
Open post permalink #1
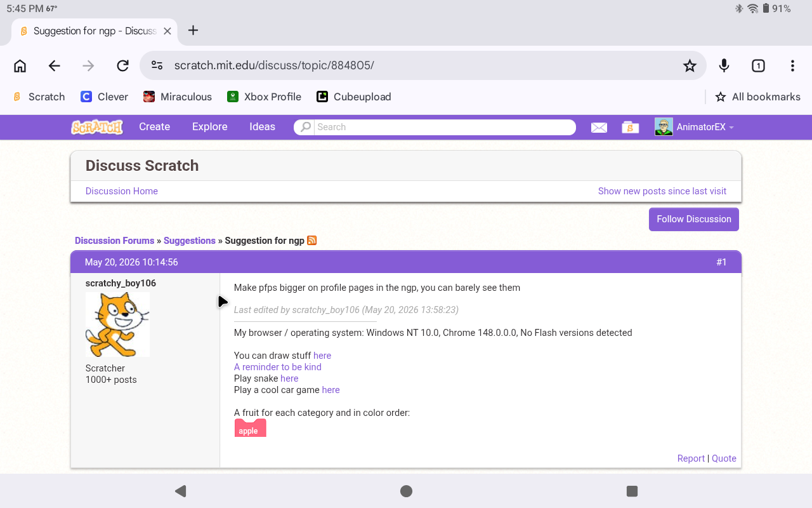tap(721, 262)
